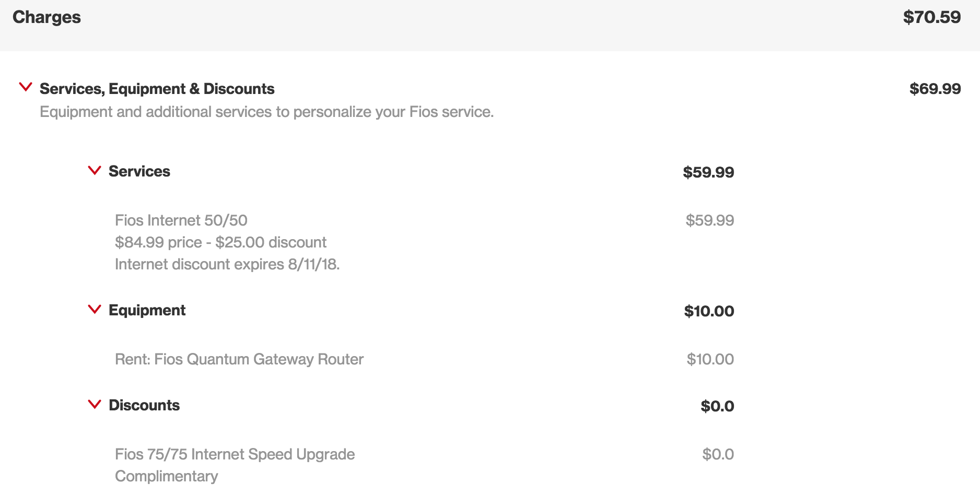This screenshot has height=496, width=980.
Task: Select the Fios Quantum Gateway Router rental
Action: pyautogui.click(x=239, y=359)
